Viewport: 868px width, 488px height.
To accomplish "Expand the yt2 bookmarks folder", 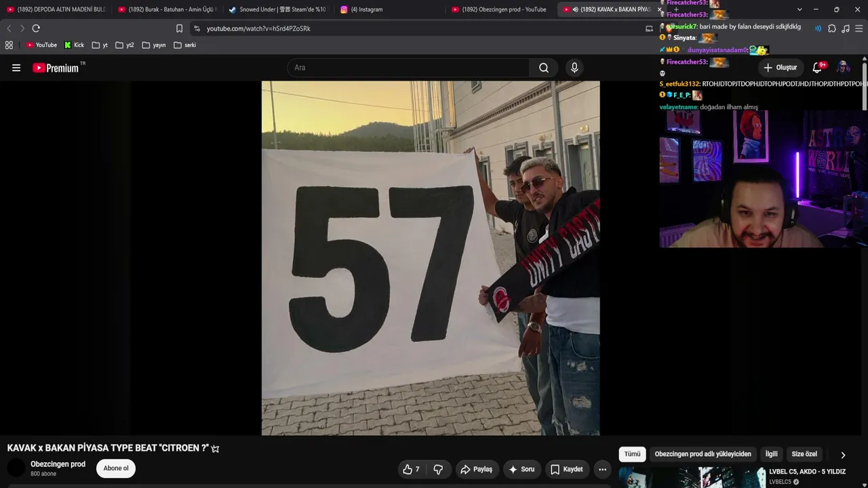I will [125, 45].
